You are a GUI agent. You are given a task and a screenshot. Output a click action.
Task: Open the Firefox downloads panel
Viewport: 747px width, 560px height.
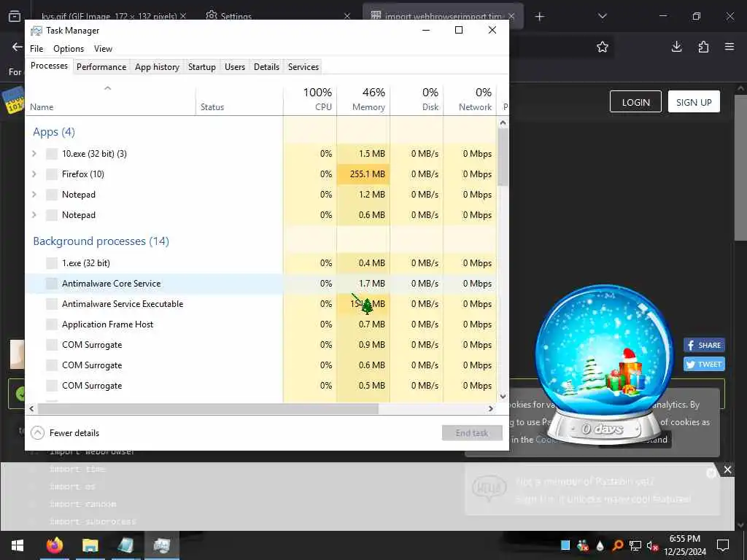pos(676,47)
